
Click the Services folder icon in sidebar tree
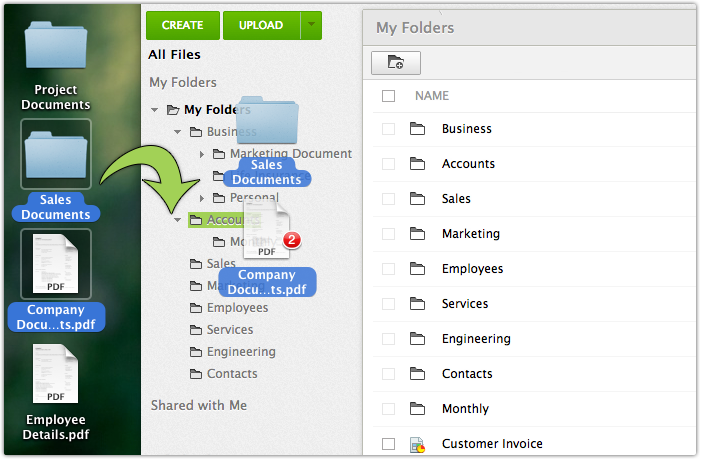point(197,330)
